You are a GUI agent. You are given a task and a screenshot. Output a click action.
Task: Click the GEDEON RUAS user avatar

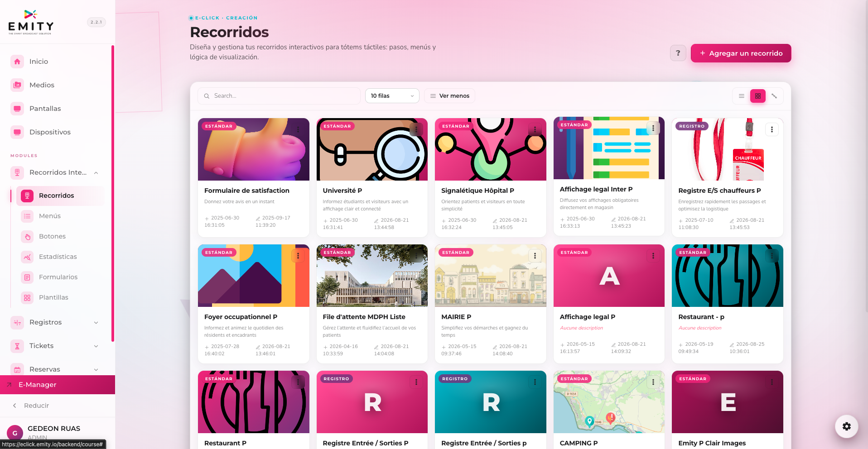coord(15,433)
